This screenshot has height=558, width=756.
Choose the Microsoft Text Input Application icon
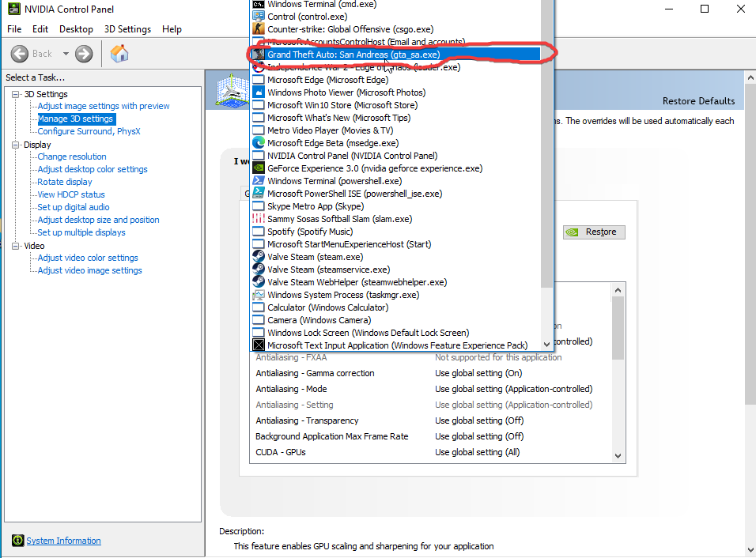pos(259,345)
